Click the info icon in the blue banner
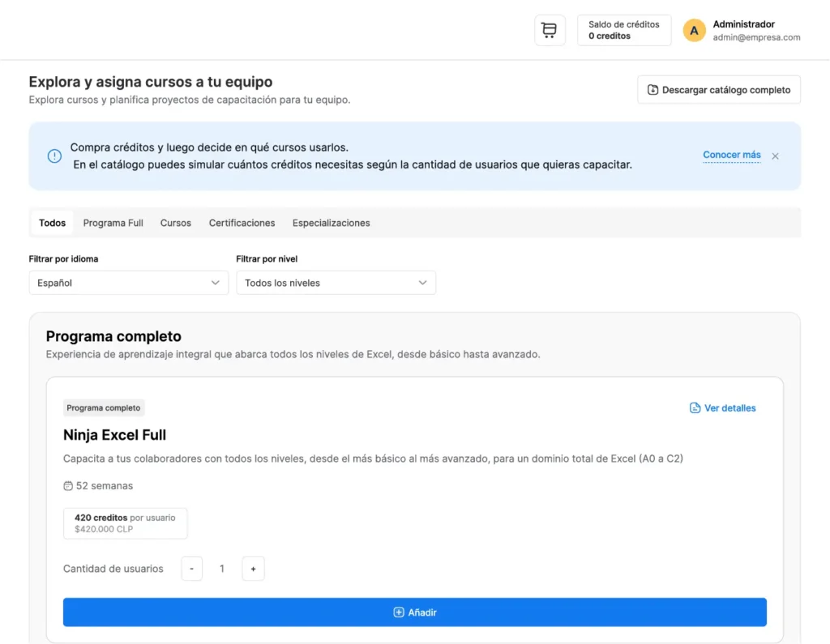 tap(54, 156)
